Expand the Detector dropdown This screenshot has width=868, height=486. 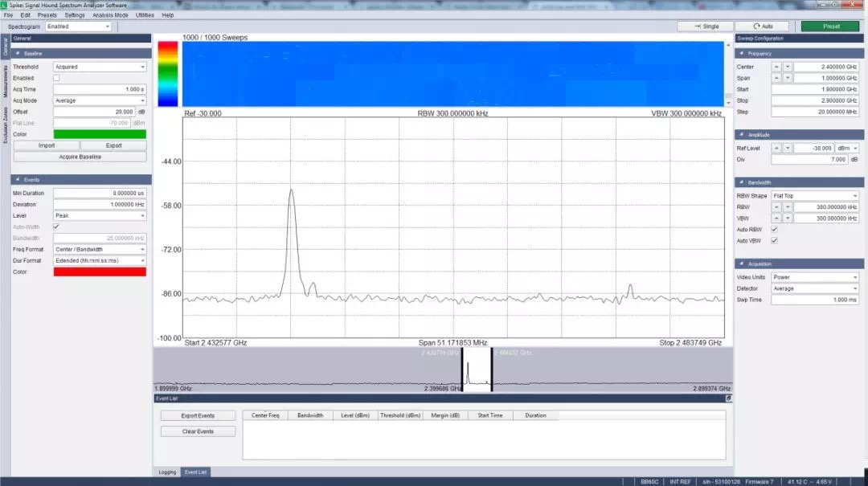tap(814, 288)
